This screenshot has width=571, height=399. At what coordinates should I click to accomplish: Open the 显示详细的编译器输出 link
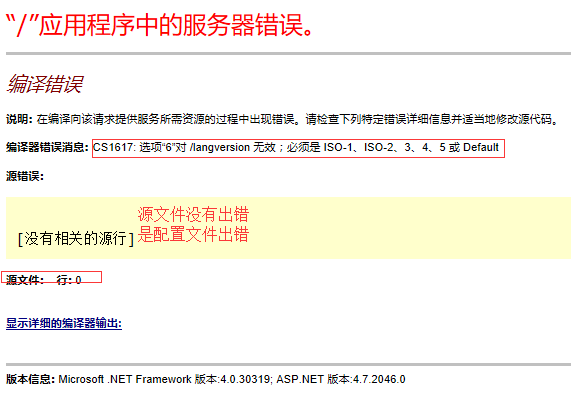pyautogui.click(x=64, y=323)
